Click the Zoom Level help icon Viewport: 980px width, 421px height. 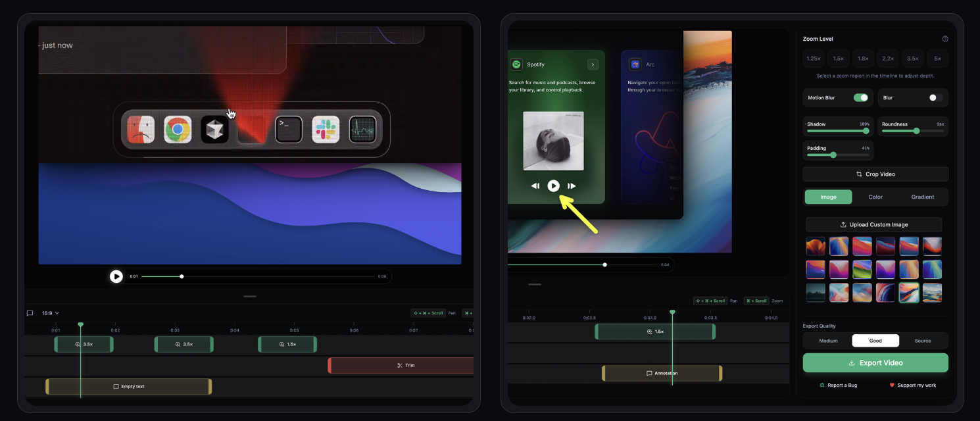click(945, 39)
